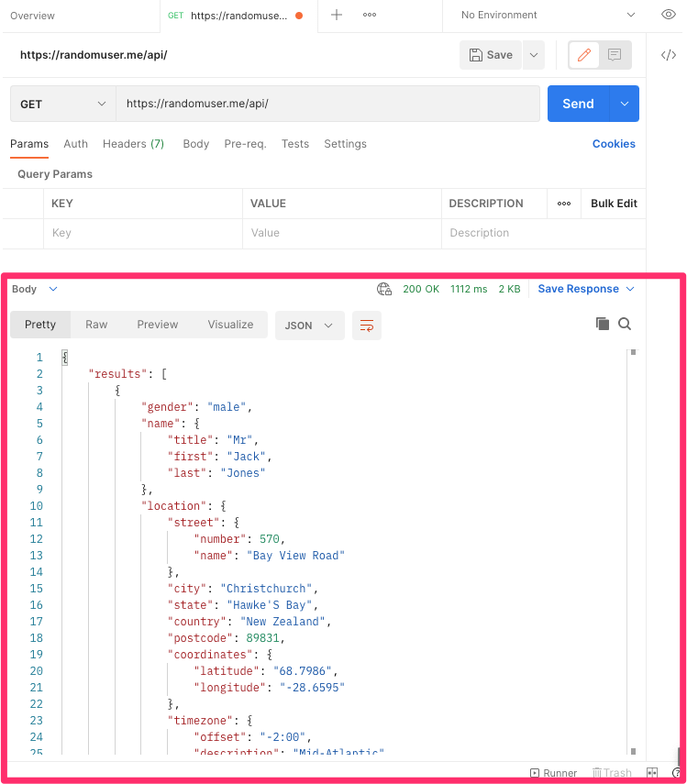Screen dimensions: 687x784
Task: Click the network globe icon near status
Action: click(384, 289)
